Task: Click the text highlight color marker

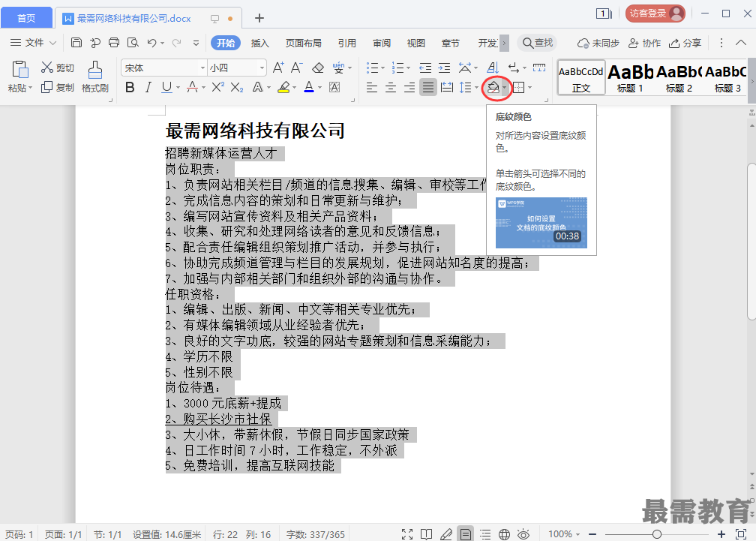Action: point(284,87)
